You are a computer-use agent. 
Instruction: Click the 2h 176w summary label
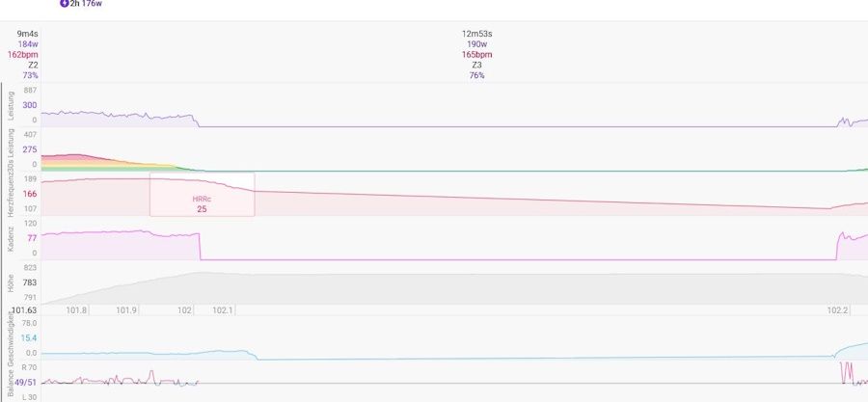[x=86, y=4]
